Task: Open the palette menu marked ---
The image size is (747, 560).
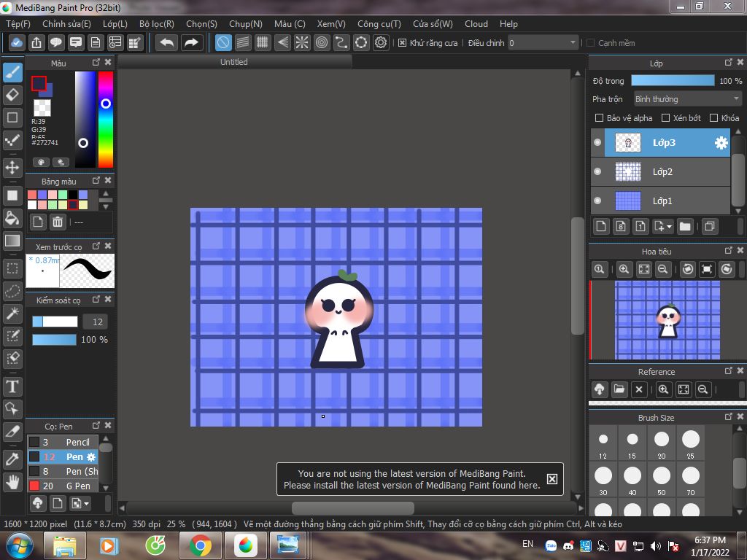Action: 79,222
